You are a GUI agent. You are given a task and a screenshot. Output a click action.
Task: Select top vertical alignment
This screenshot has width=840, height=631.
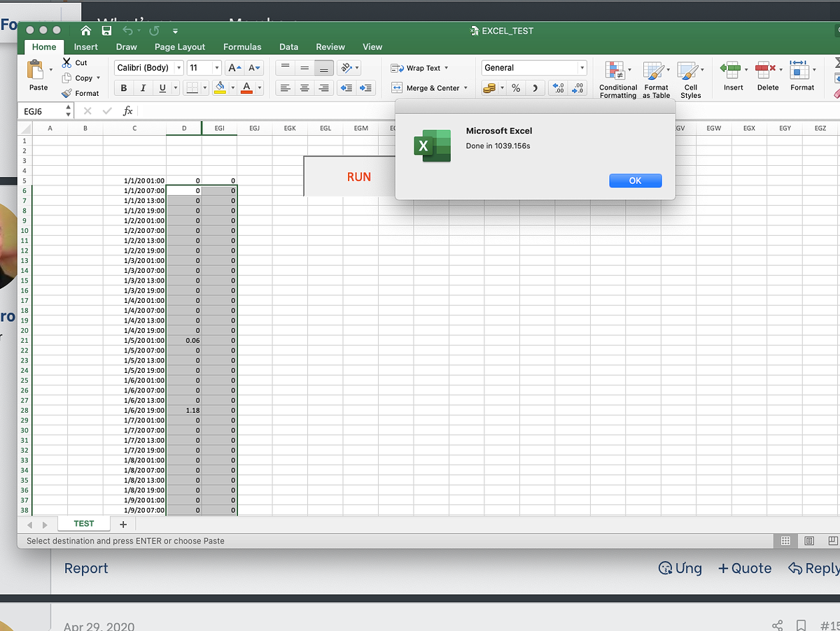tap(285, 68)
